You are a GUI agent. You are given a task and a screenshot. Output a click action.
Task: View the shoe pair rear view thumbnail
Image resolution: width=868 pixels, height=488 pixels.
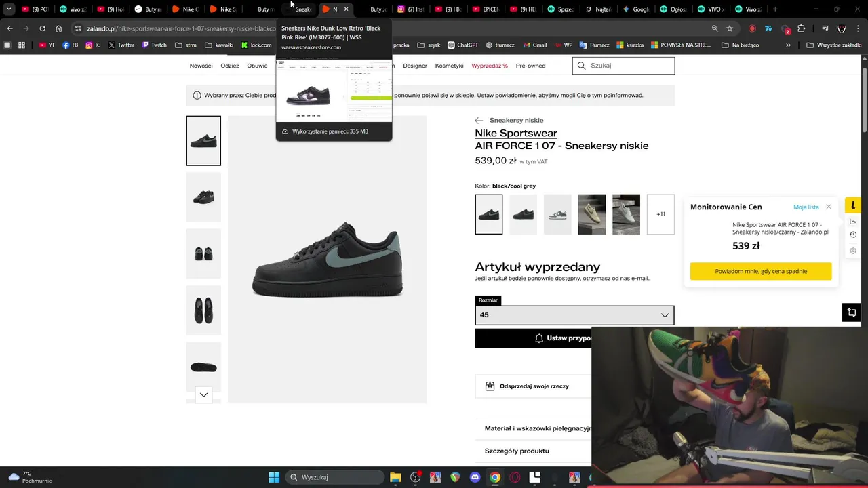pyautogui.click(x=203, y=254)
